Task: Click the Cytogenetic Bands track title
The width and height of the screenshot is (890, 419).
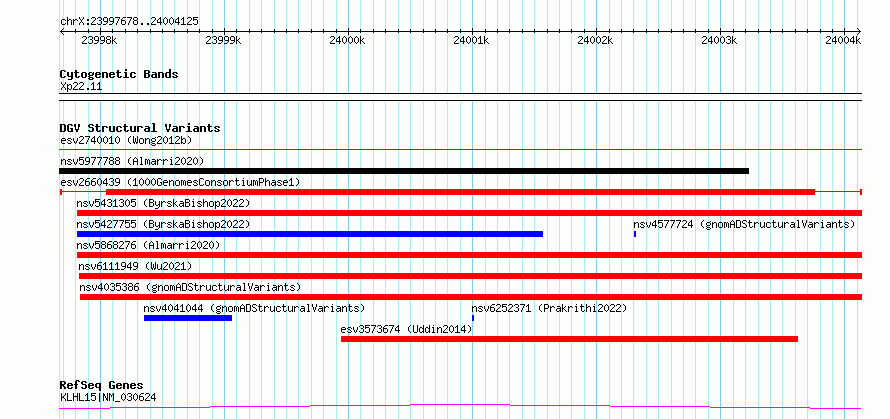Action: (119, 74)
